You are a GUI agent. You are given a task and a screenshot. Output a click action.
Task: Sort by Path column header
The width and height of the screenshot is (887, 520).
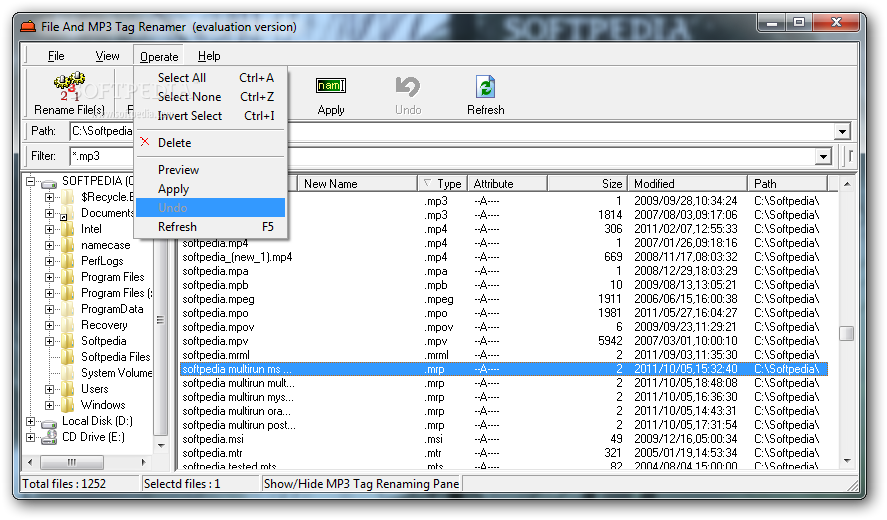pyautogui.click(x=787, y=183)
